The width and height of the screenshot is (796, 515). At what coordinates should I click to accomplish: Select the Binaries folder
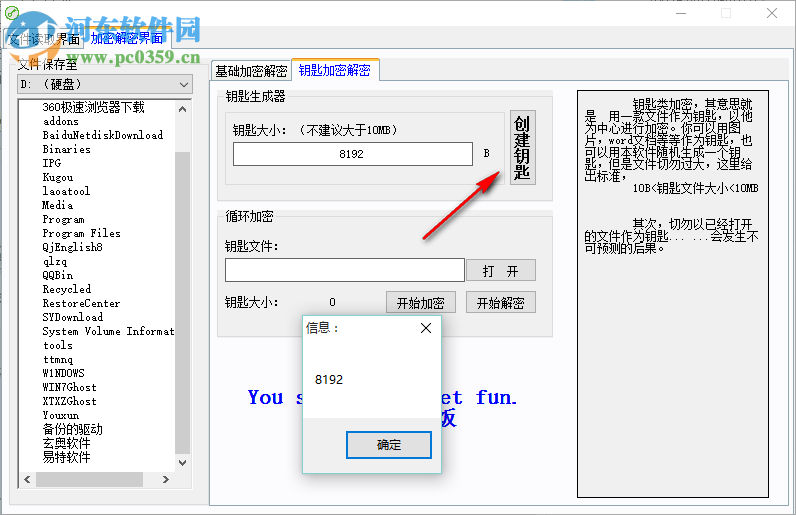[x=67, y=149]
